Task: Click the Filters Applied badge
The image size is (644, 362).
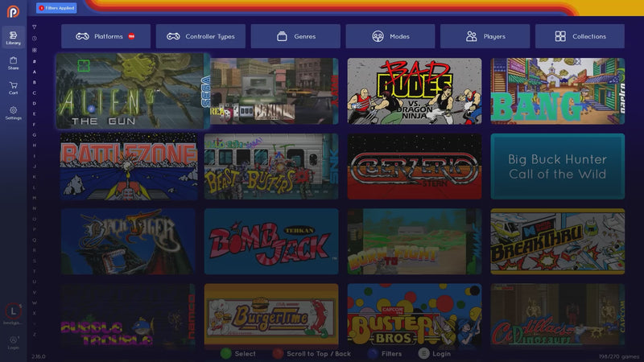Action: (56, 8)
